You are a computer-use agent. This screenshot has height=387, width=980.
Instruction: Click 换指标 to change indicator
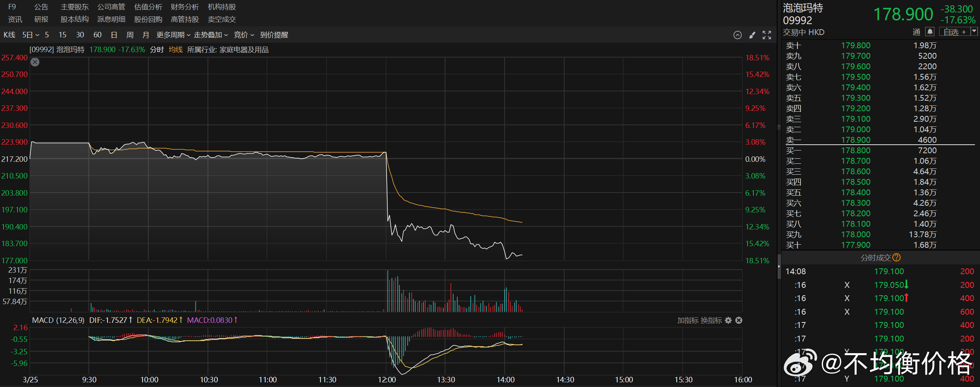[x=711, y=320]
